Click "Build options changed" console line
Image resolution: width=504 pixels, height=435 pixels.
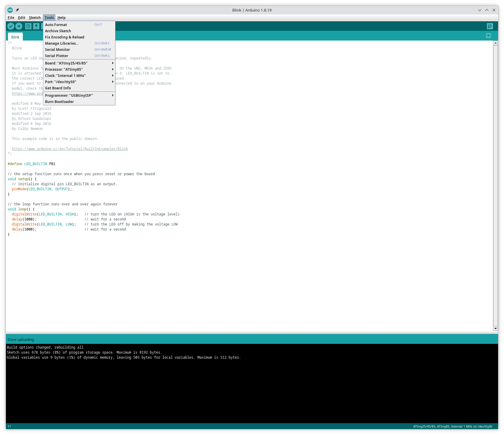(45, 347)
